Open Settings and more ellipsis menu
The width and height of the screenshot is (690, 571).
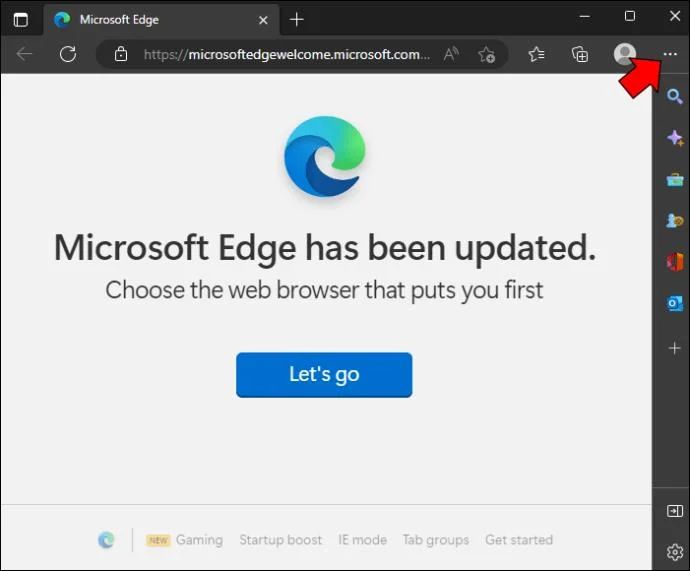point(670,54)
